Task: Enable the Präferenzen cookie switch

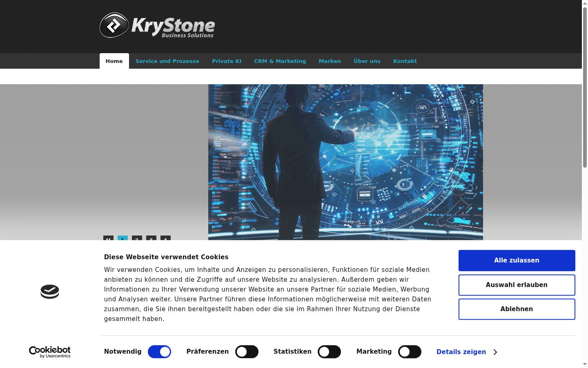Action: coord(247,352)
